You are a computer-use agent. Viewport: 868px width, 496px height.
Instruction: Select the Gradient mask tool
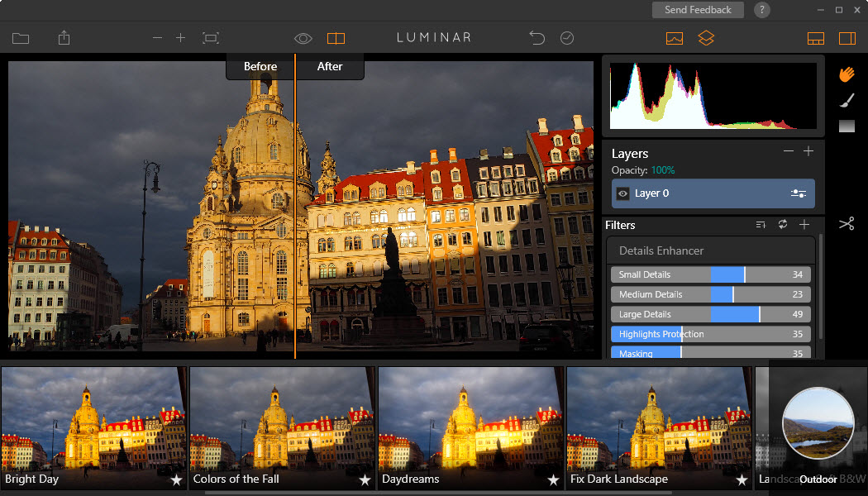tap(847, 126)
